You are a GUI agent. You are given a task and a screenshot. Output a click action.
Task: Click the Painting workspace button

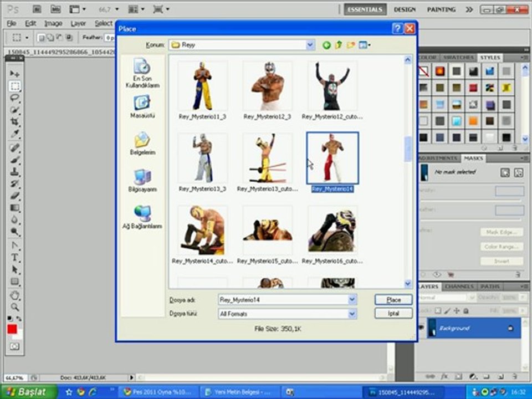point(441,9)
